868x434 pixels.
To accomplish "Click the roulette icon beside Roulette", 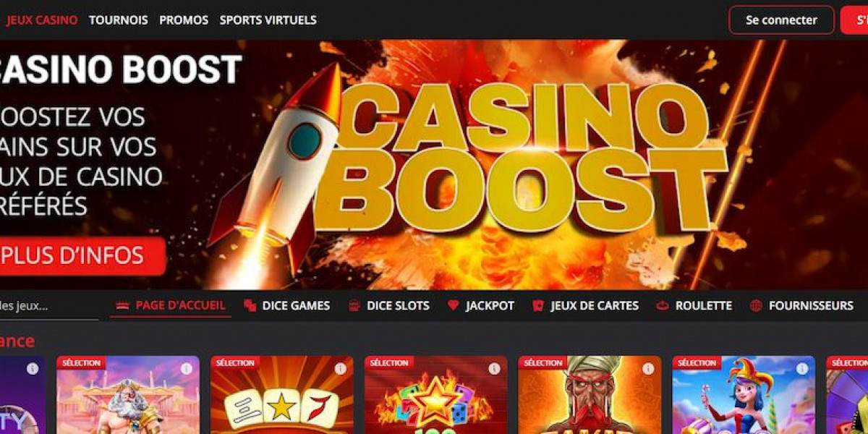I will coord(663,306).
